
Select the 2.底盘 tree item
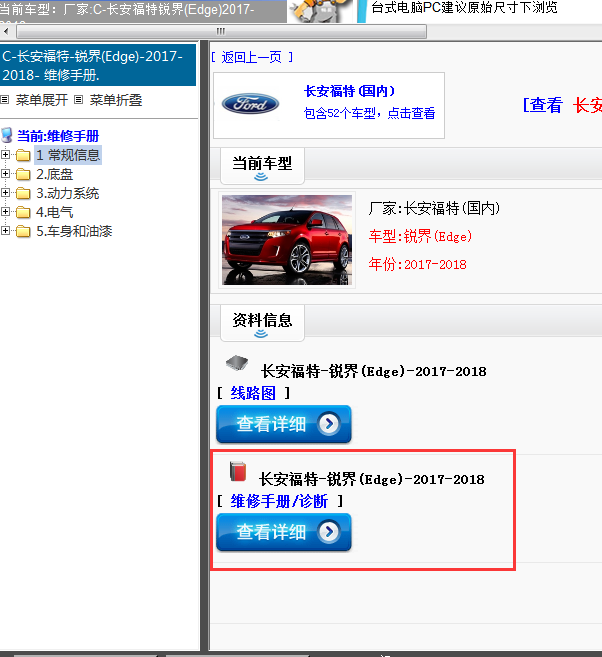54,174
